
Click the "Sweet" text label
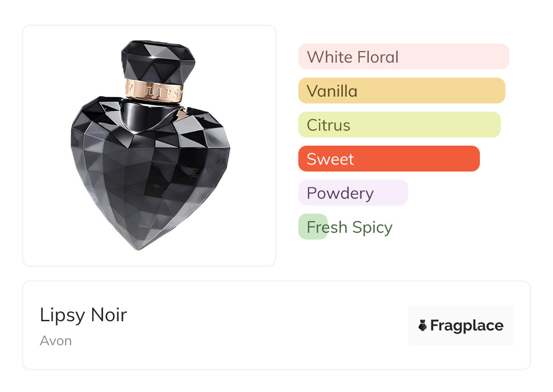[x=330, y=159]
